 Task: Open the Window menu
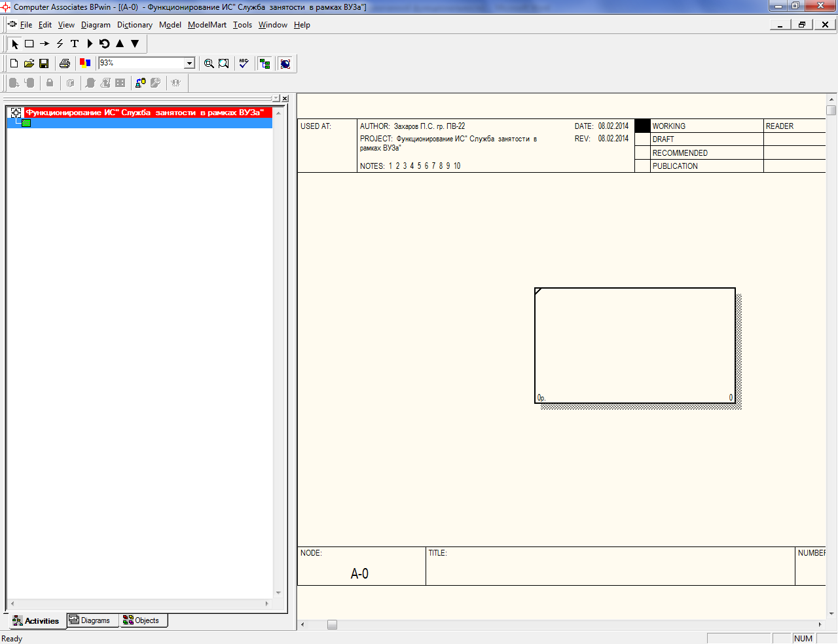tap(273, 25)
